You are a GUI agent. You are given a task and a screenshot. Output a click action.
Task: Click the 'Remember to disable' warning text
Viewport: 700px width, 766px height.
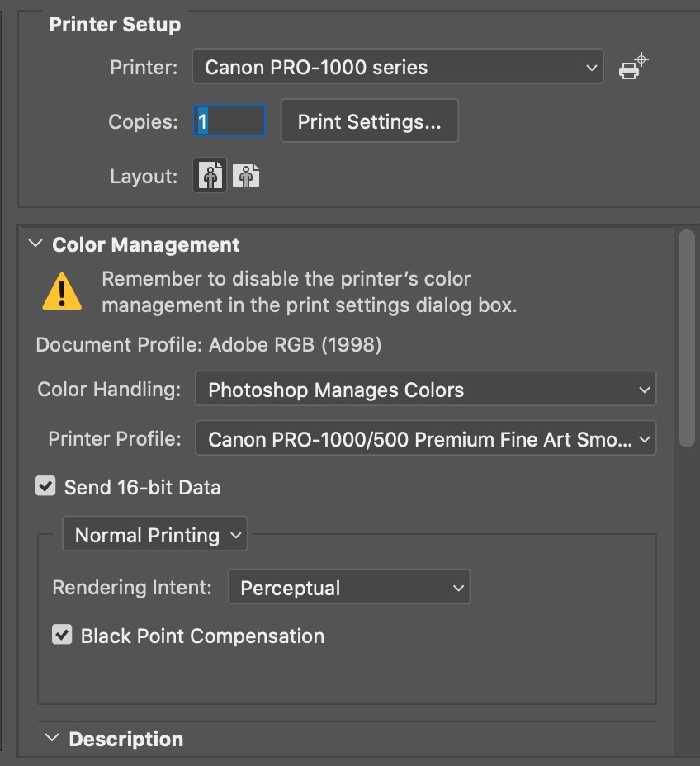310,291
